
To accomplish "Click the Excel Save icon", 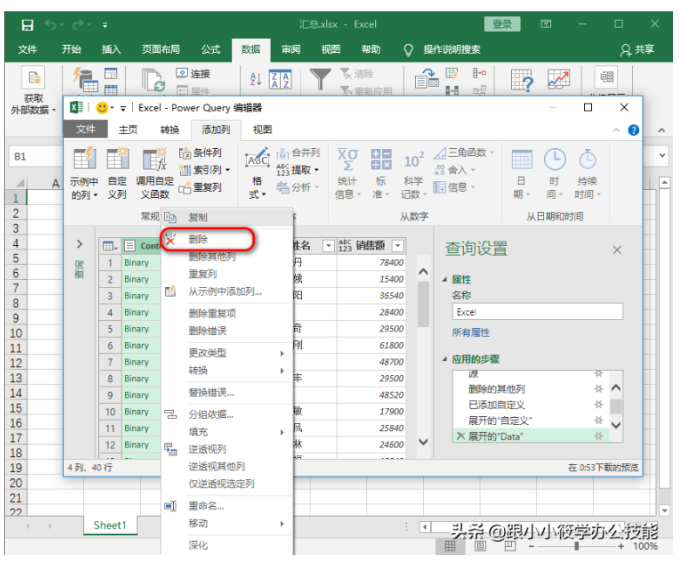I will point(27,25).
